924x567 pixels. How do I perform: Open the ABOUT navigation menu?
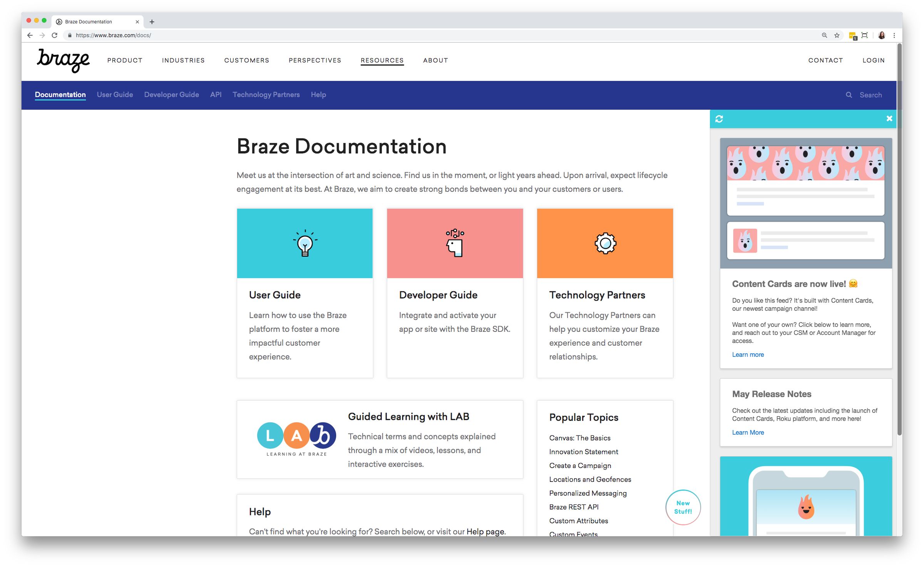[435, 60]
